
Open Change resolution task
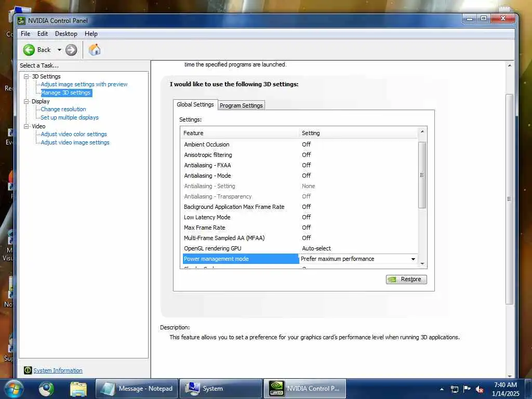[63, 109]
